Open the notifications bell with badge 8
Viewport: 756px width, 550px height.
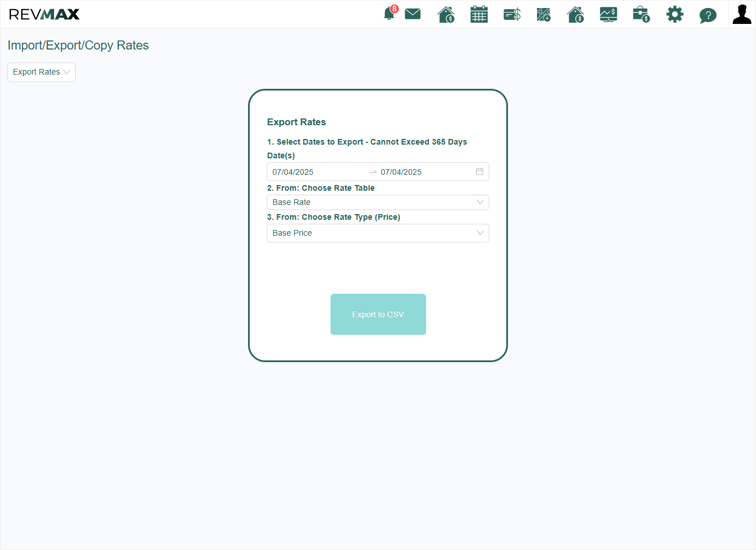(x=390, y=14)
